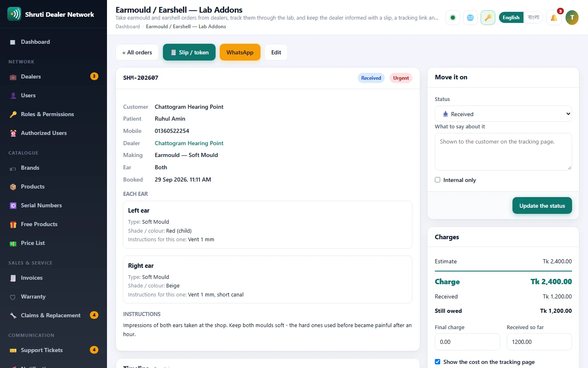Click the Dealers badge showing 3
The image size is (588, 368).
point(94,76)
